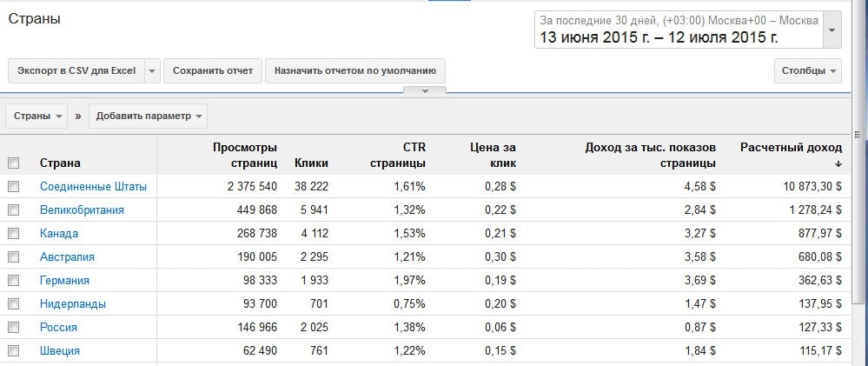Open the date range picker dropdown
The image size is (868, 366).
pos(832,30)
